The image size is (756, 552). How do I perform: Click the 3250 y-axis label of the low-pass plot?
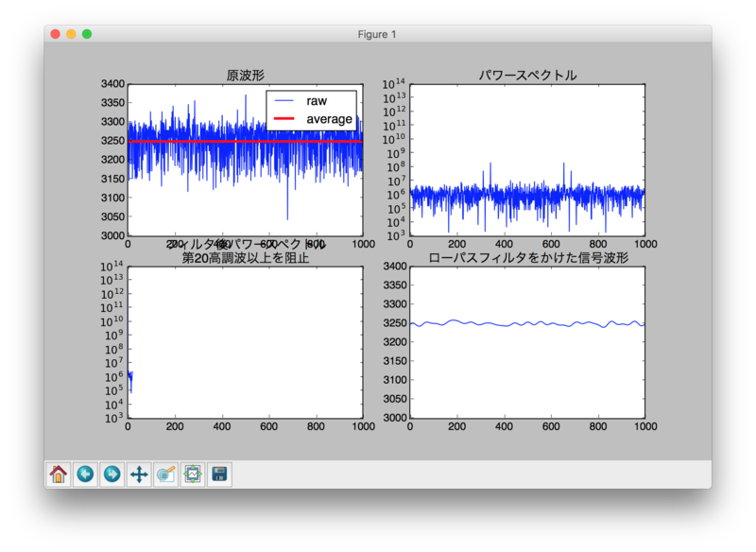click(395, 323)
